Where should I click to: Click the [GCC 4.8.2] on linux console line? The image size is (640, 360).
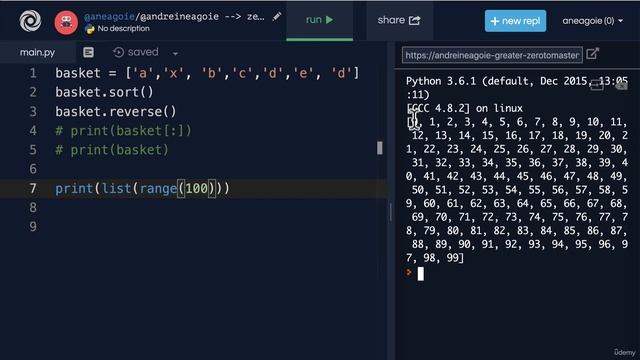click(464, 108)
